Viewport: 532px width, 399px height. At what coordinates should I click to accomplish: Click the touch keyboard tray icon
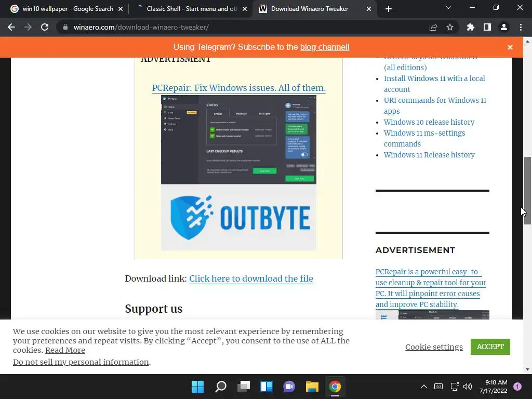[x=438, y=386]
